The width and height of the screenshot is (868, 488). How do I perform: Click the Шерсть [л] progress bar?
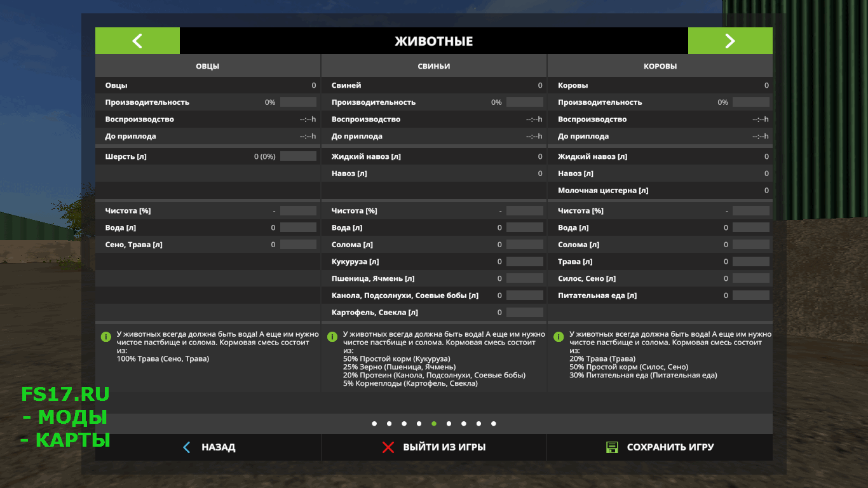click(x=298, y=156)
